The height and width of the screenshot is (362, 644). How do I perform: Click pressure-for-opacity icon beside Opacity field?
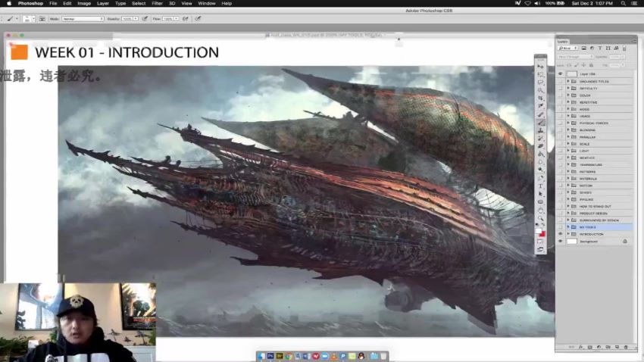145,19
